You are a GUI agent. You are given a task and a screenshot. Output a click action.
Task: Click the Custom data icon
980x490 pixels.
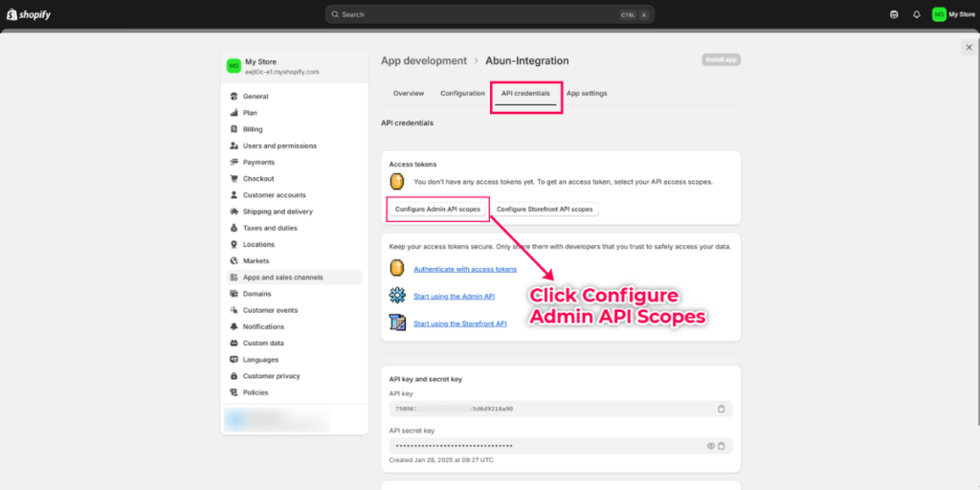pos(234,344)
